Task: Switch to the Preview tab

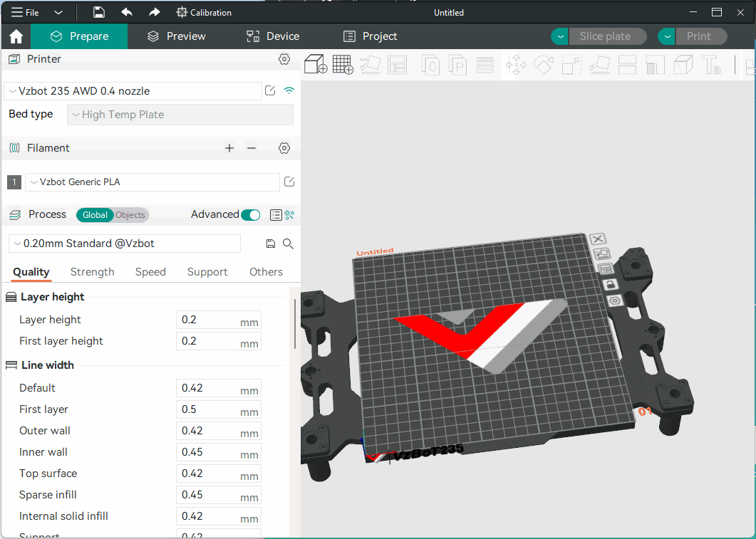Action: (x=176, y=36)
